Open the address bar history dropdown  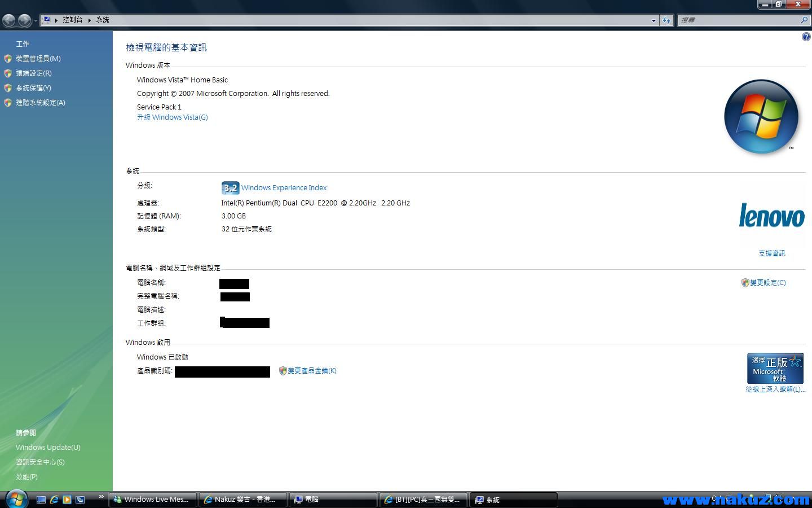[x=654, y=20]
